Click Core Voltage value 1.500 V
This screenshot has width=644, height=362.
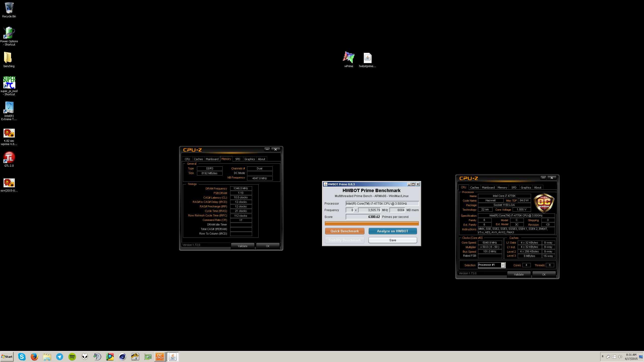521,210
